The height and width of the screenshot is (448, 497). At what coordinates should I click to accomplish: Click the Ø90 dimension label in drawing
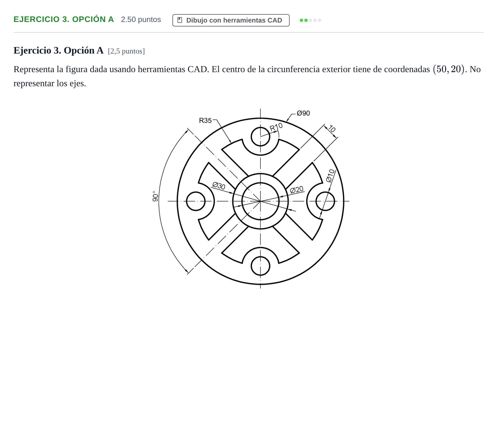click(303, 113)
